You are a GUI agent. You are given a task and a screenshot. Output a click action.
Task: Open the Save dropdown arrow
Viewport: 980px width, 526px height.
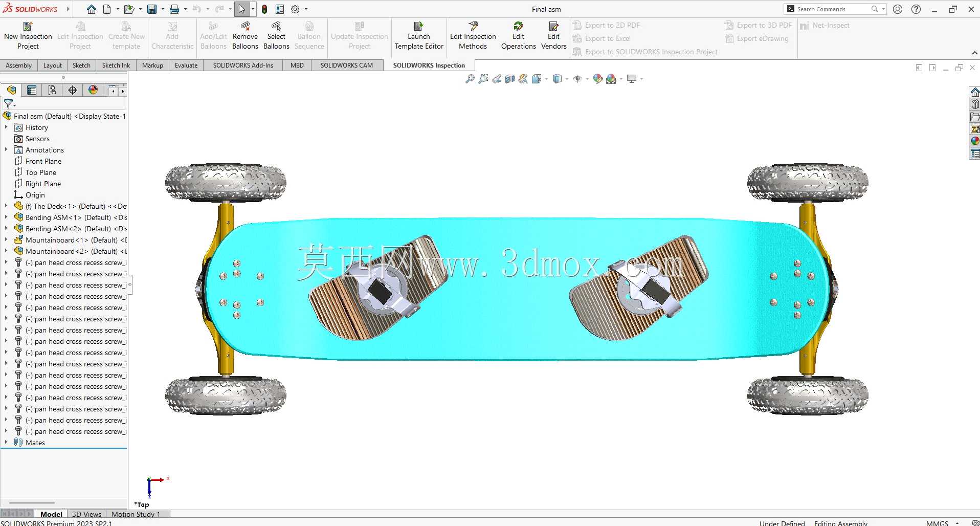coord(163,9)
